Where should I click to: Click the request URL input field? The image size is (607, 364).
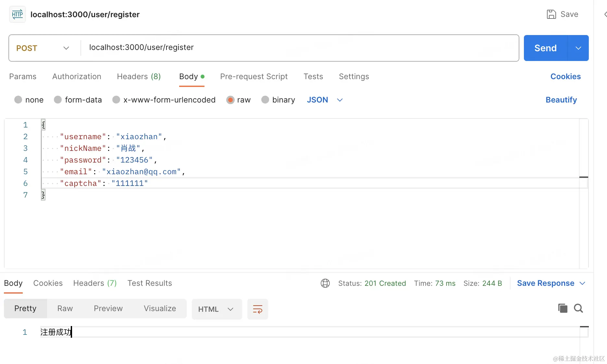click(299, 48)
